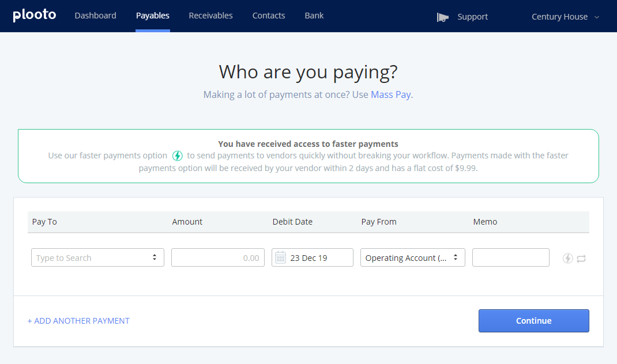Switch to the Contacts tab

coord(268,16)
